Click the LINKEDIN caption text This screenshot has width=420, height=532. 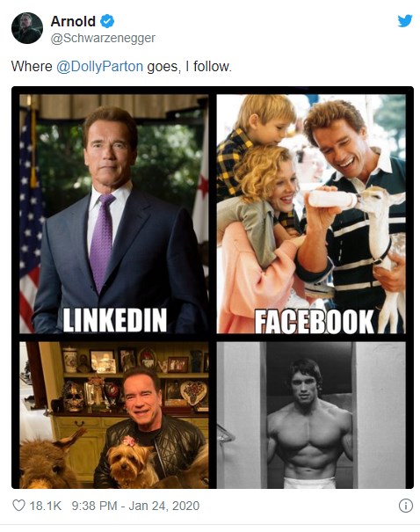coord(115,320)
